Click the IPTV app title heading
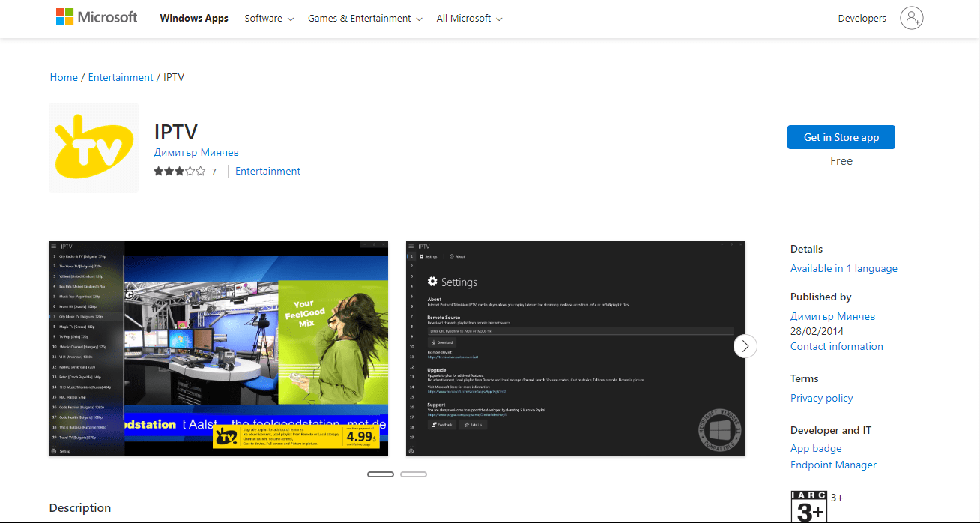980x523 pixels. (176, 132)
